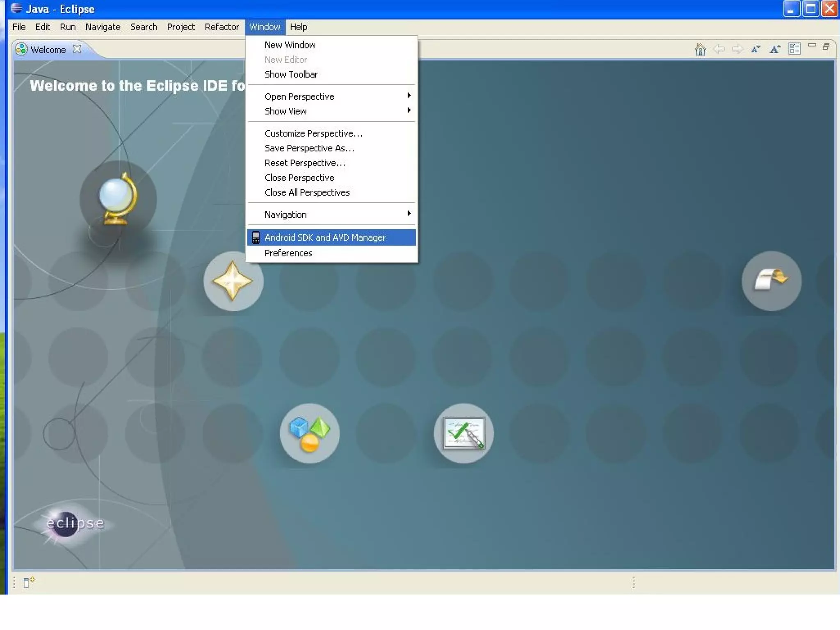840x630 pixels.
Task: Toggle Show Toolbar in Window menu
Action: 291,75
